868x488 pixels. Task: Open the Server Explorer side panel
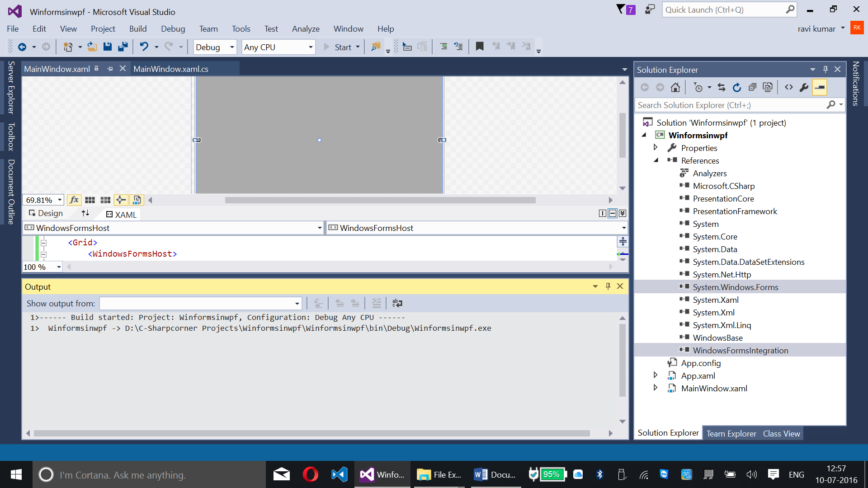click(x=11, y=87)
